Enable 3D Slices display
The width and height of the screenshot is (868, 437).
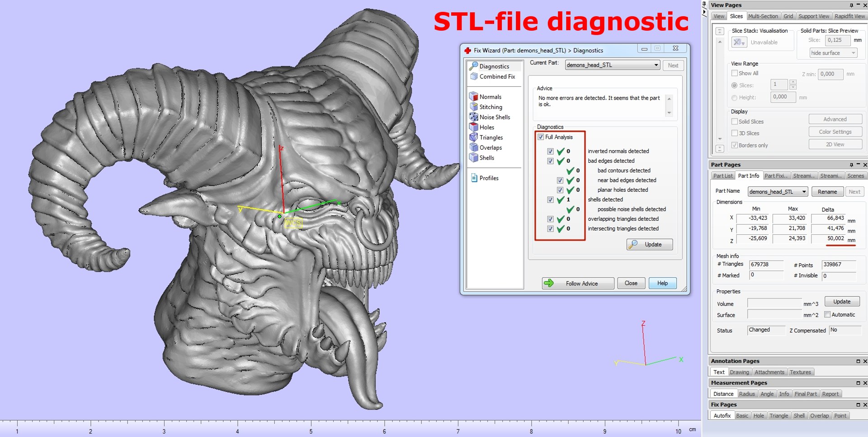pos(735,133)
